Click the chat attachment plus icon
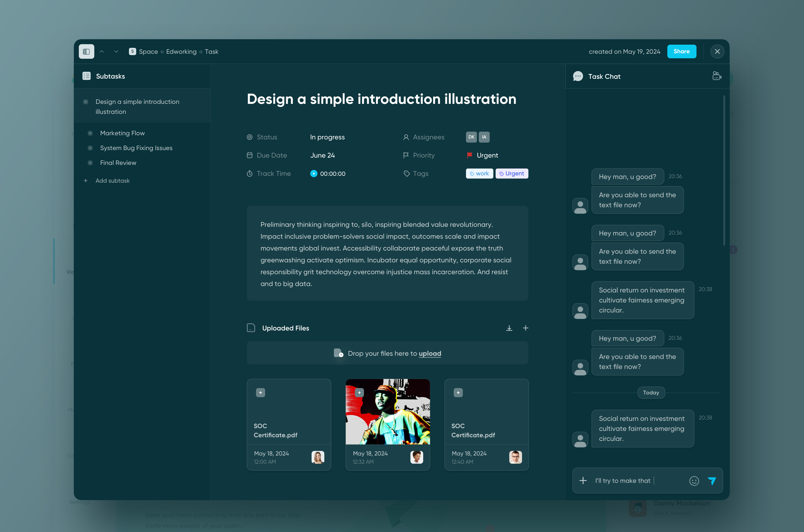This screenshot has height=532, width=804. click(x=583, y=481)
